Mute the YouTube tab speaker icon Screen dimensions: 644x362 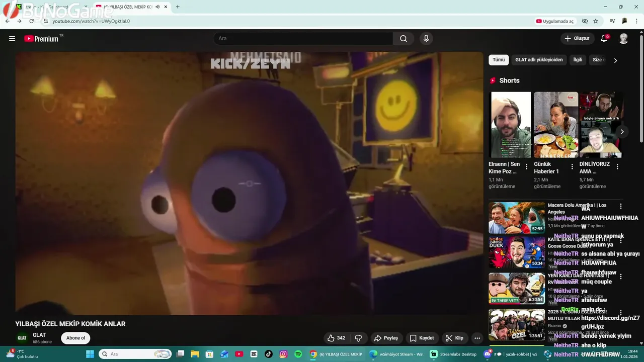158,7
